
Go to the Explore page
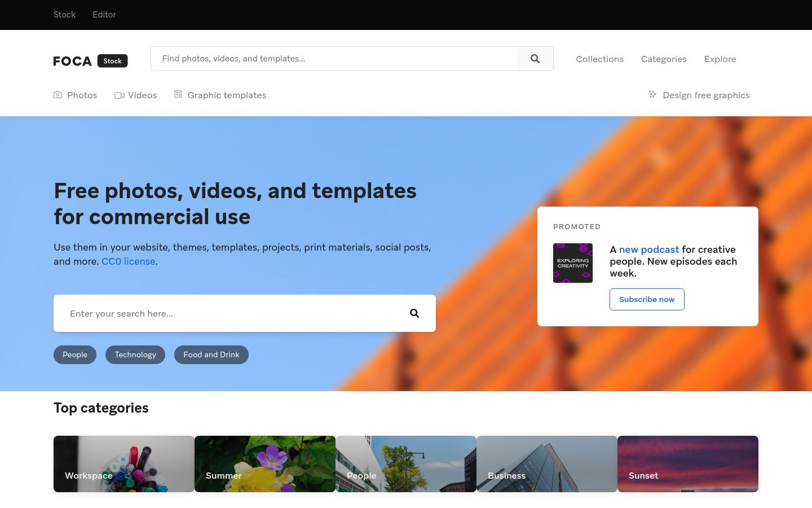coord(720,59)
